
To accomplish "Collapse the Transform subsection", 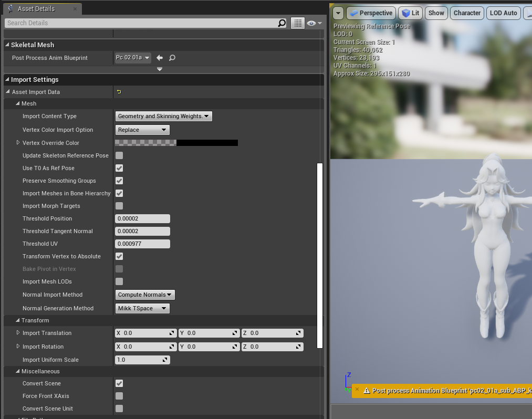I will click(18, 320).
